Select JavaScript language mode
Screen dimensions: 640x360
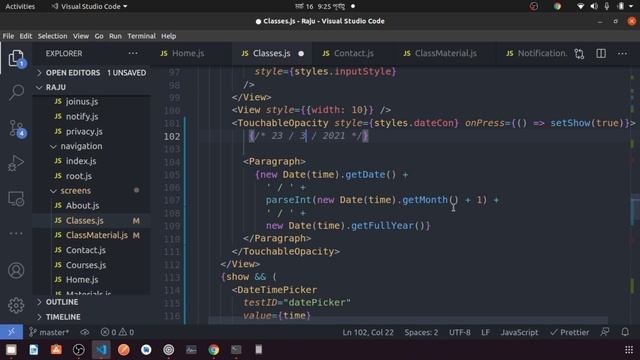[x=519, y=332]
